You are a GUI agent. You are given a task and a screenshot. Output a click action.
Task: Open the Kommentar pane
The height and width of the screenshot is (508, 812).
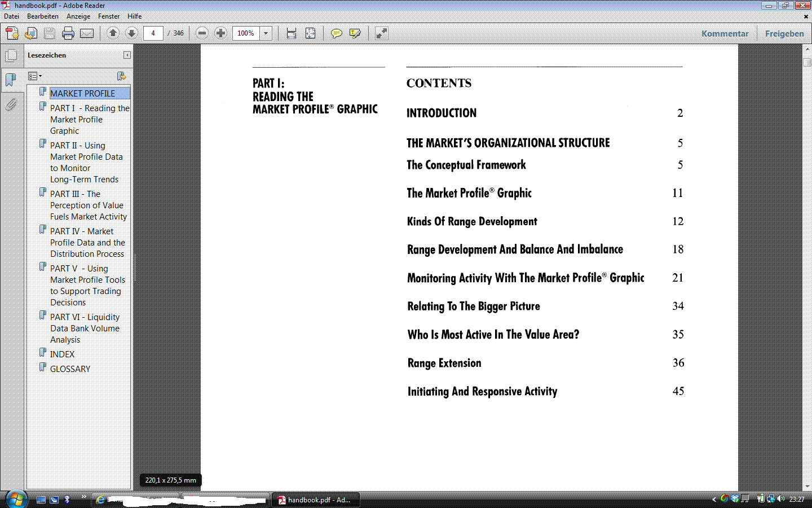tap(725, 34)
